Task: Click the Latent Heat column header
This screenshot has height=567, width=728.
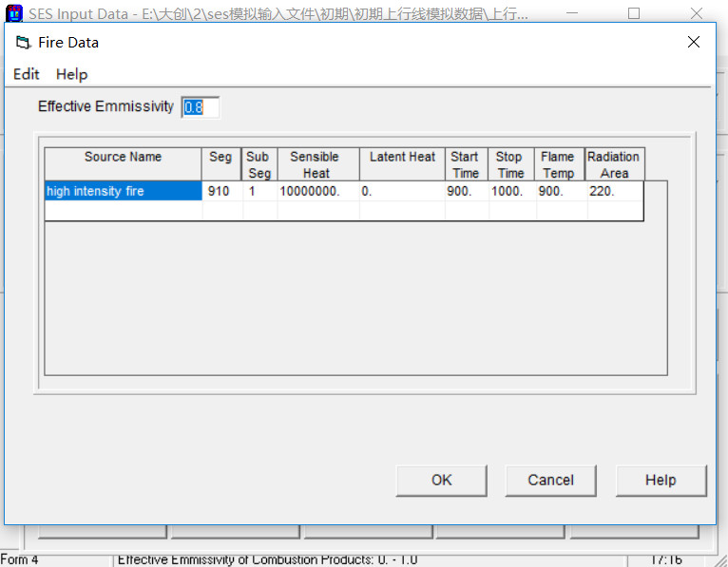Action: pyautogui.click(x=402, y=164)
